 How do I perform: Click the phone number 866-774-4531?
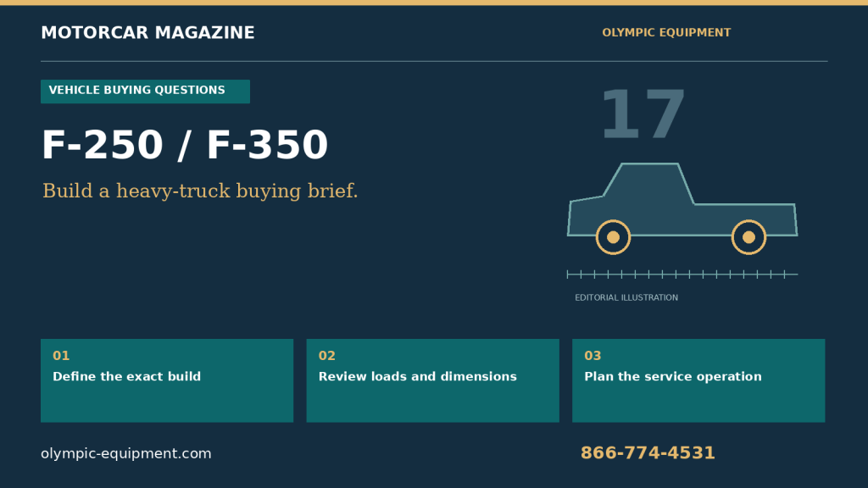pyautogui.click(x=648, y=453)
